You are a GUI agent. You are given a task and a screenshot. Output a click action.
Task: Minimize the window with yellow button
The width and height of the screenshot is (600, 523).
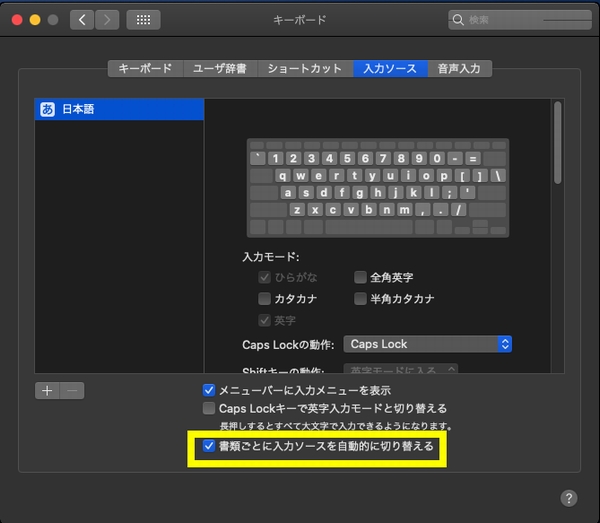35,20
